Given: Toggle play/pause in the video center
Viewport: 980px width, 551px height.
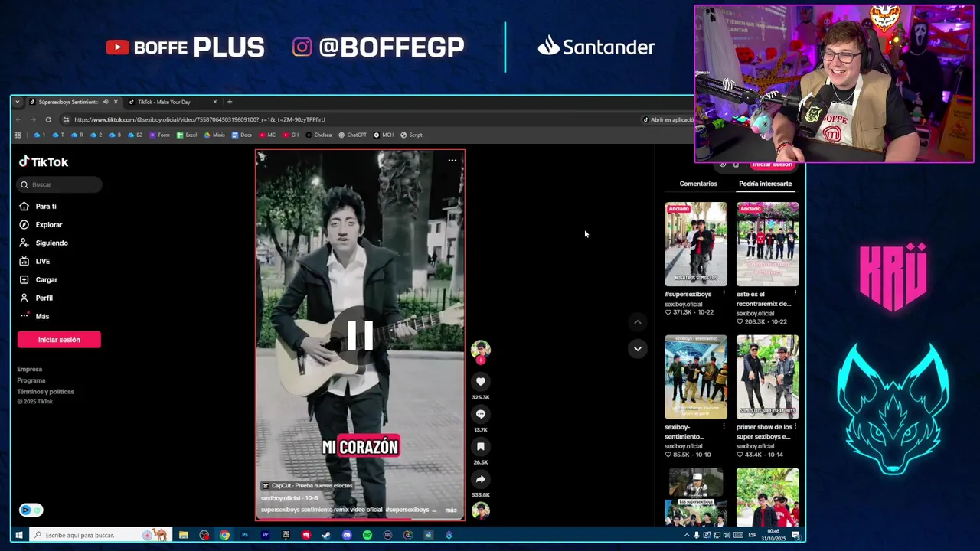Looking at the screenshot, I should pyautogui.click(x=360, y=334).
